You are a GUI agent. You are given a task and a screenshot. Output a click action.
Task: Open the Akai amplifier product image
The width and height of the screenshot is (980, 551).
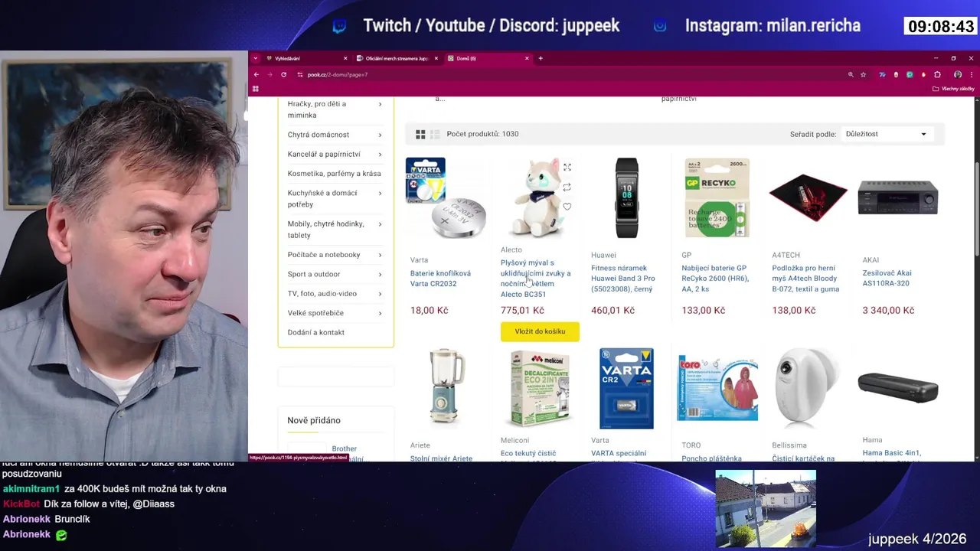pos(898,197)
